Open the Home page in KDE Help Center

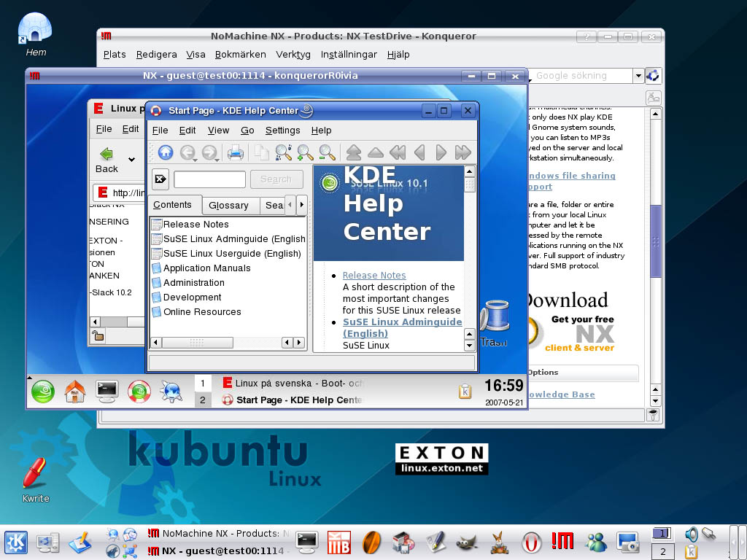pyautogui.click(x=166, y=151)
